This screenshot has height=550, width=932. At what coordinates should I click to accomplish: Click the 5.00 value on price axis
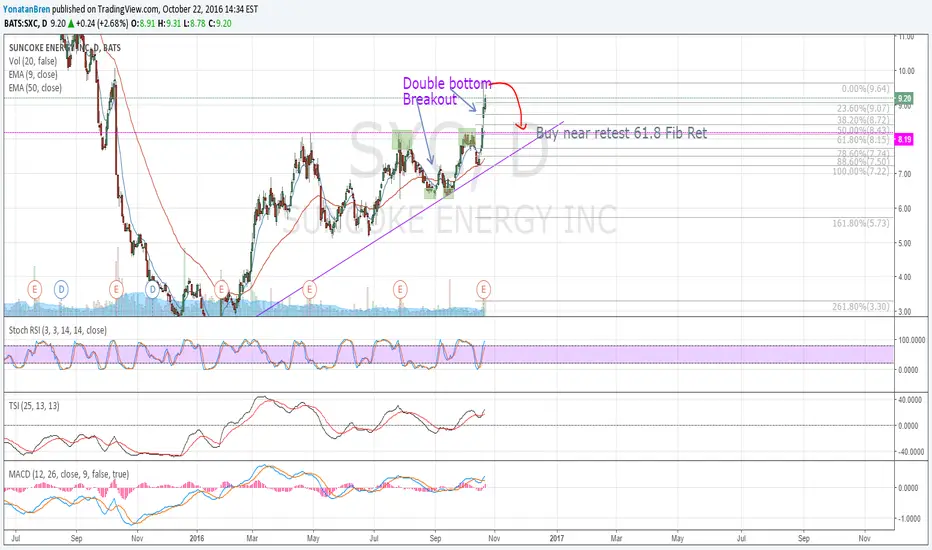click(906, 243)
